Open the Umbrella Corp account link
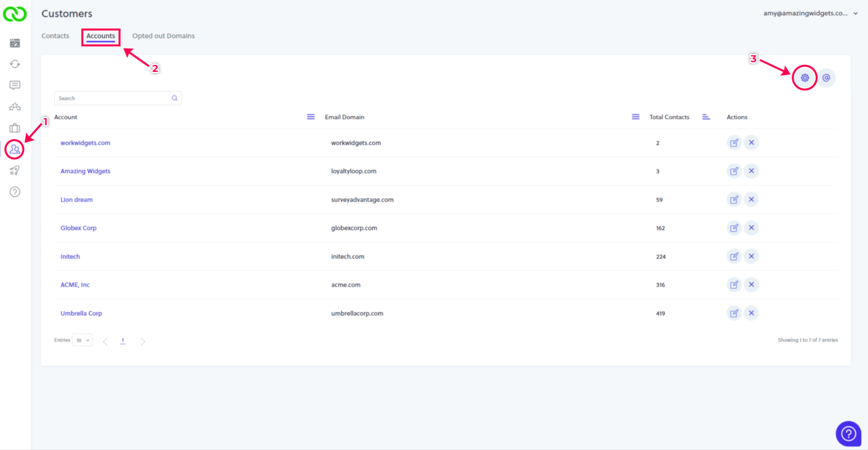868x450 pixels. pos(81,313)
